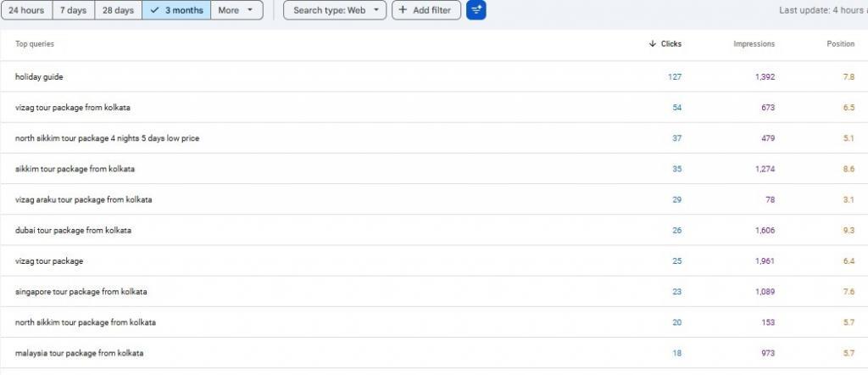Click the Top queries column header
The image size is (868, 375).
[35, 44]
